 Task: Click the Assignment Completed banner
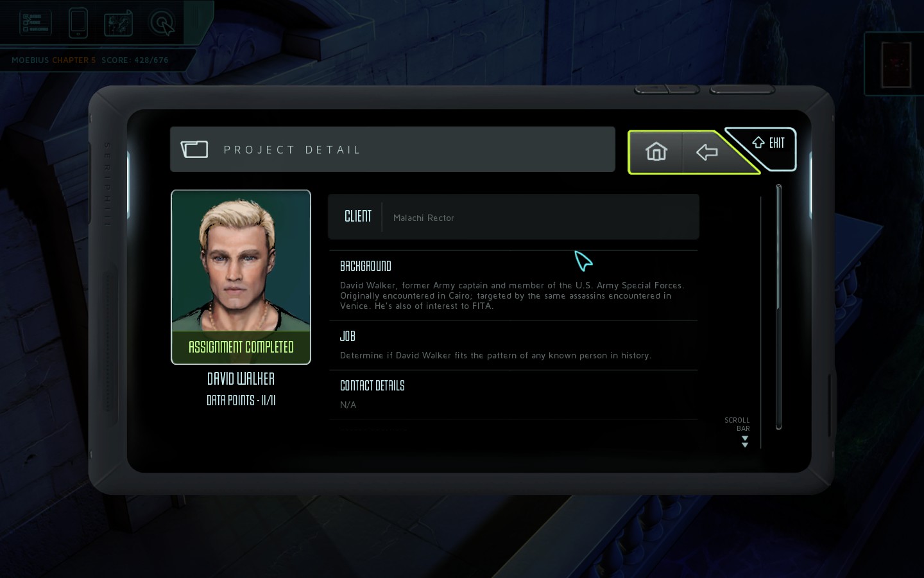coord(241,347)
